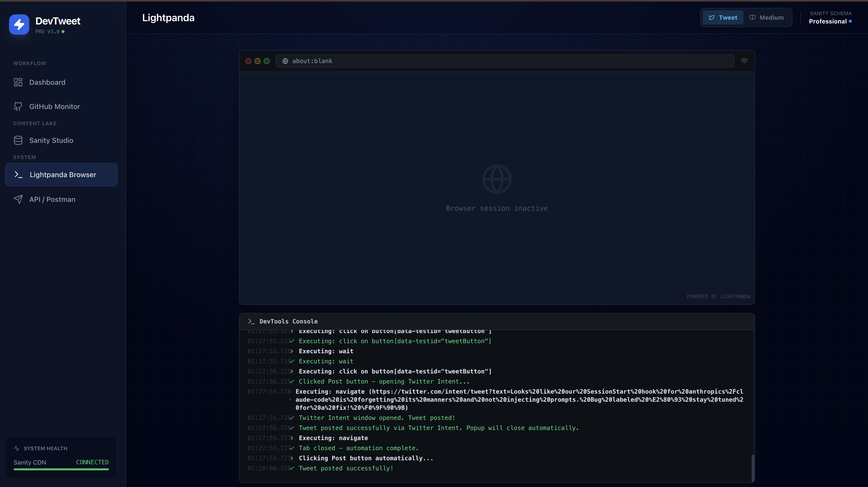Open the Sanity Studio section

click(51, 140)
